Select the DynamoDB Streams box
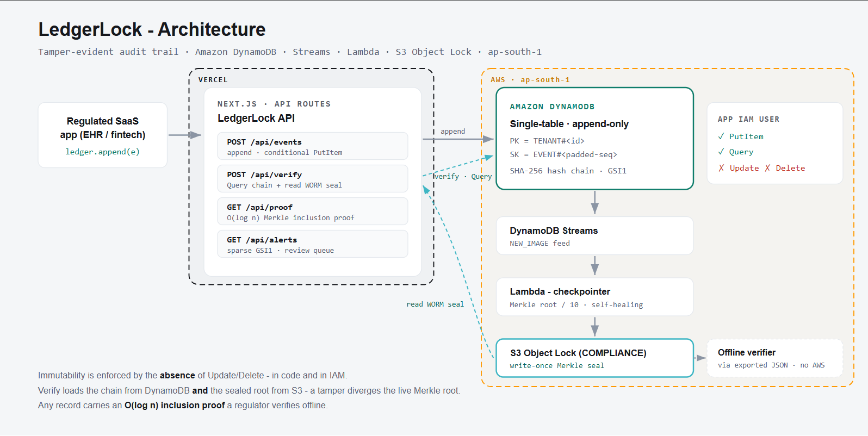 click(595, 236)
